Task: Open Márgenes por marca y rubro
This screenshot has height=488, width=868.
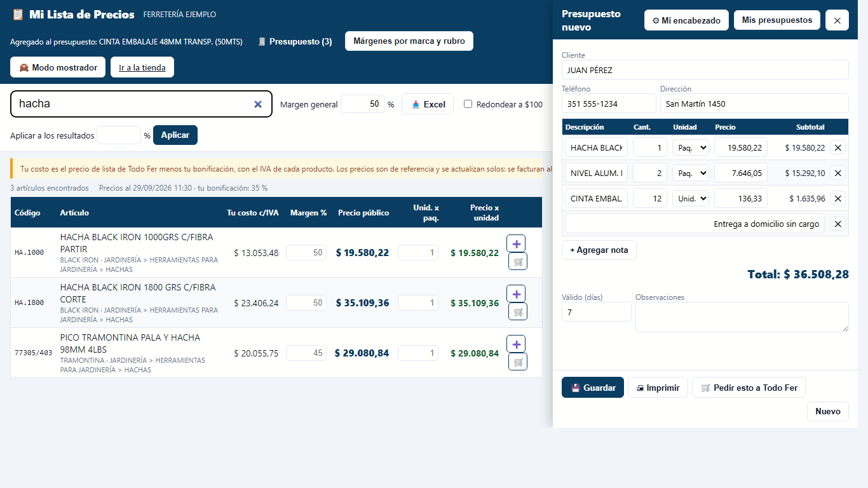Action: 409,41
